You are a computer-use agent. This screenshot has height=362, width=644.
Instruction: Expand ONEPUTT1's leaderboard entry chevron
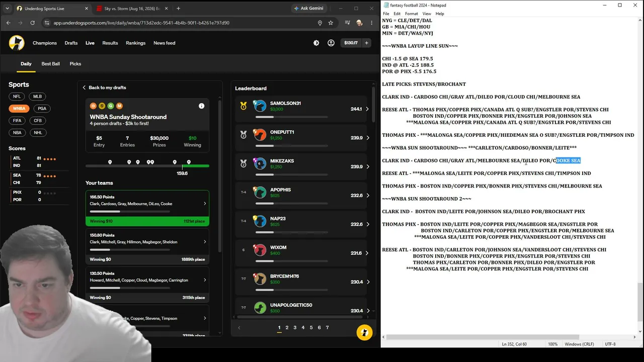[x=367, y=138]
